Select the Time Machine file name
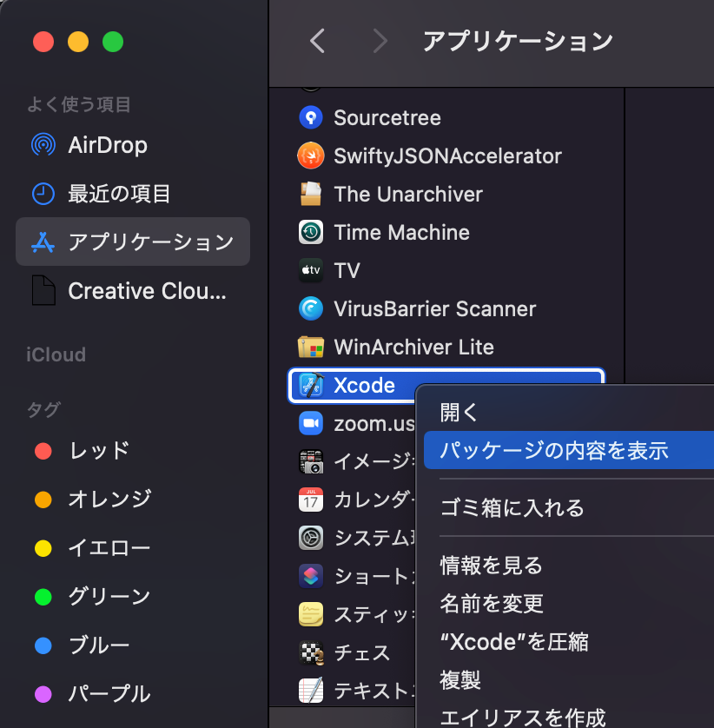Viewport: 714px width, 728px height. tap(401, 232)
